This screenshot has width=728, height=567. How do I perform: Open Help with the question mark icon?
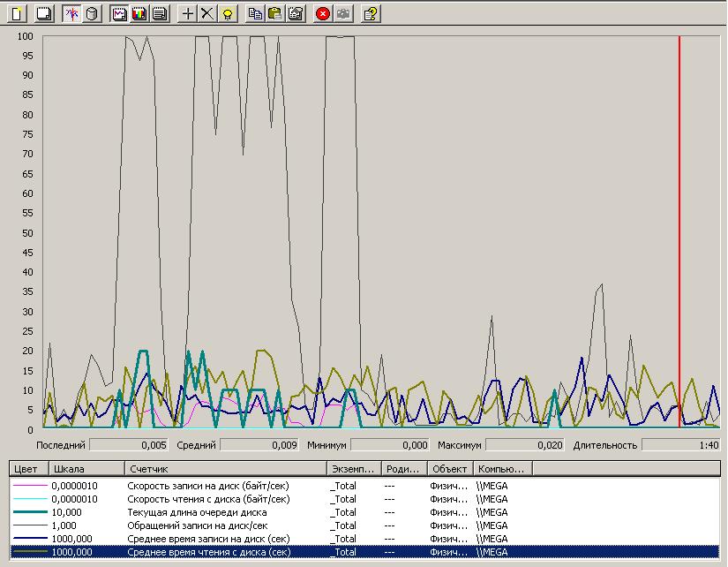pyautogui.click(x=372, y=13)
